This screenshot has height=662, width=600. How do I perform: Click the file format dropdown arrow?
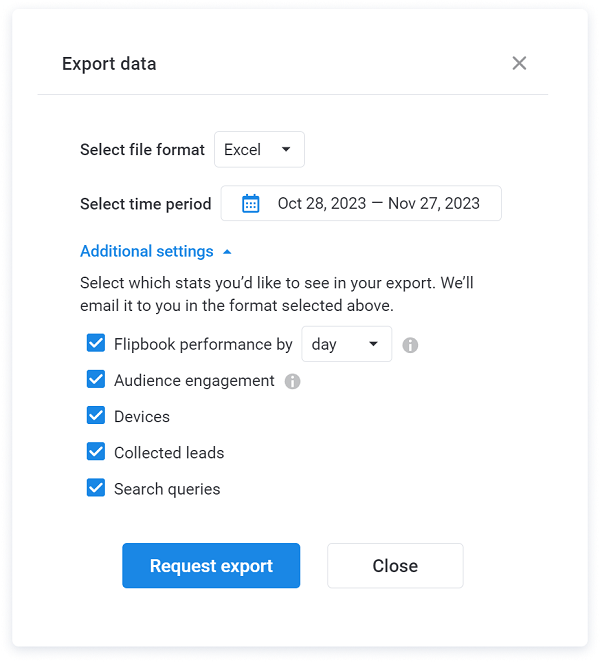(x=286, y=149)
